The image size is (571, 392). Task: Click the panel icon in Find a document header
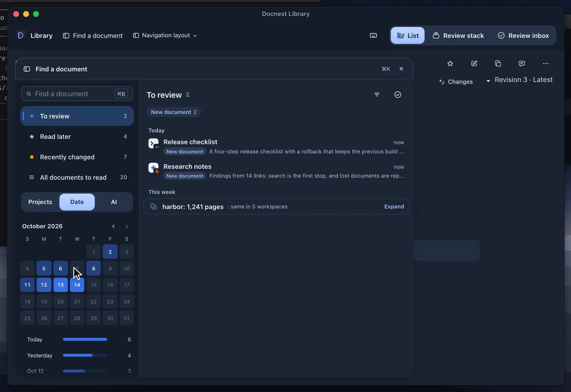point(27,69)
